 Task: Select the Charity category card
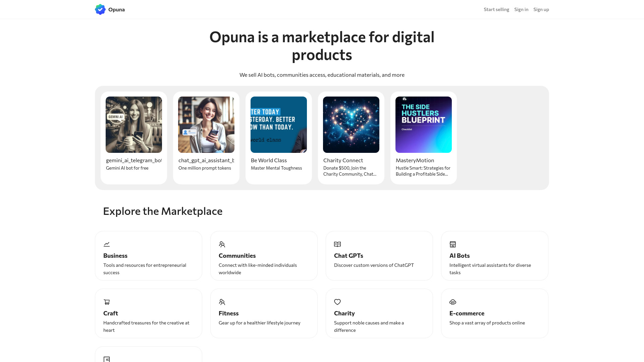point(379,313)
